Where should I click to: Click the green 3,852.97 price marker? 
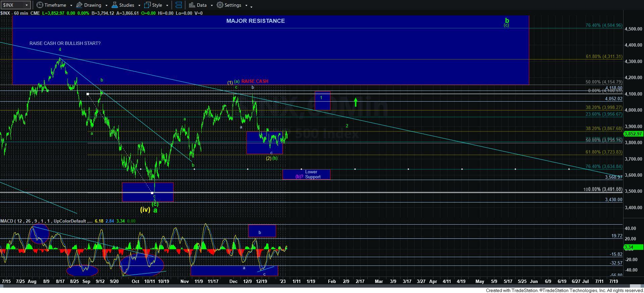(633, 134)
